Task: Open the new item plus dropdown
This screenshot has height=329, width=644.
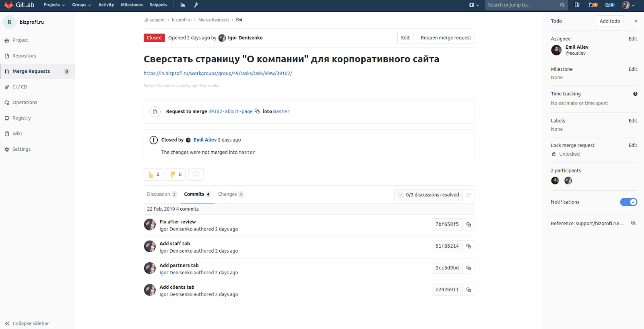Action: [x=474, y=5]
